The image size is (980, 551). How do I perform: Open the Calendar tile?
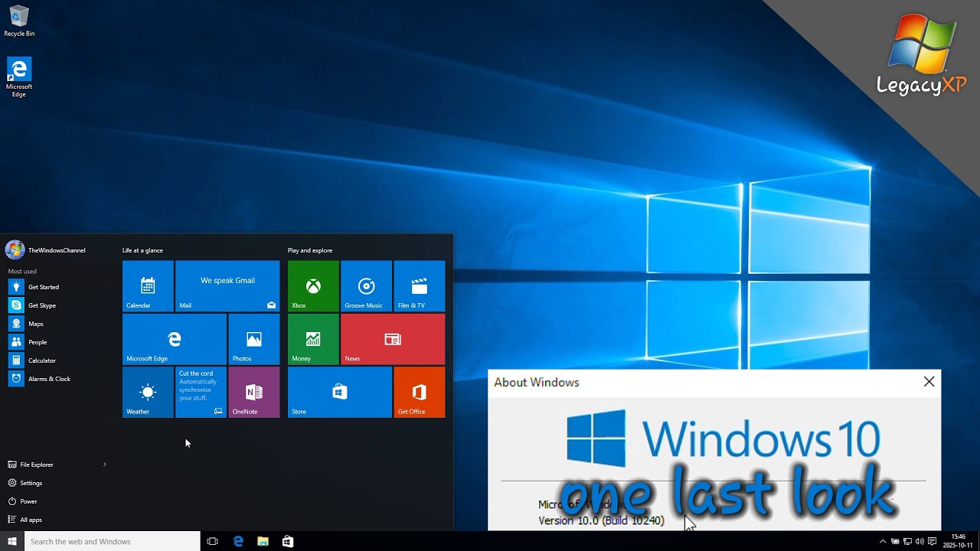click(x=148, y=286)
